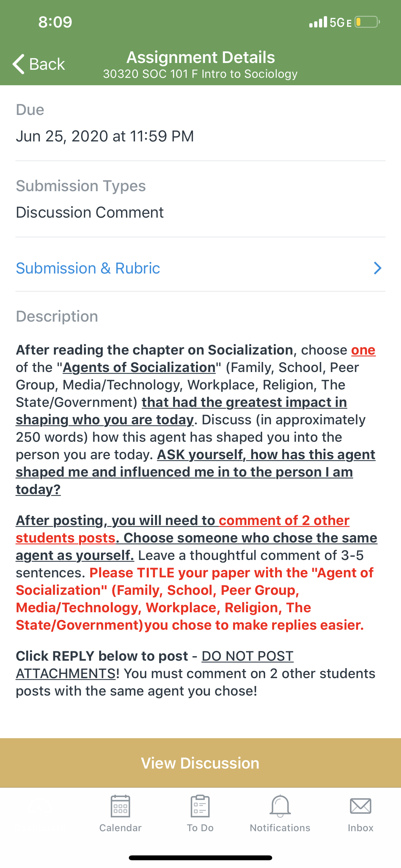The width and height of the screenshot is (401, 868).
Task: Open the Calendar tab icon
Action: tap(120, 806)
